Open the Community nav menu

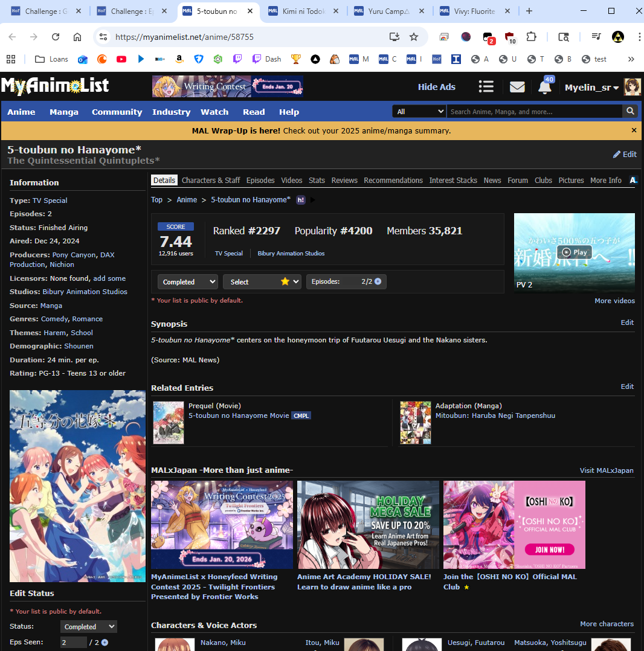[117, 112]
